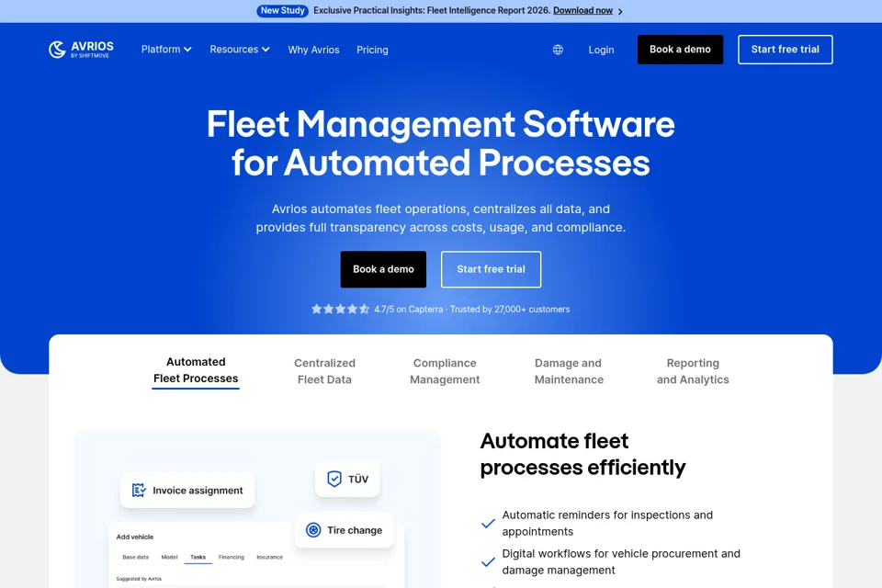The height and width of the screenshot is (588, 882).
Task: Click the '4.7/5 on Capterra' rating text
Action: (x=408, y=309)
